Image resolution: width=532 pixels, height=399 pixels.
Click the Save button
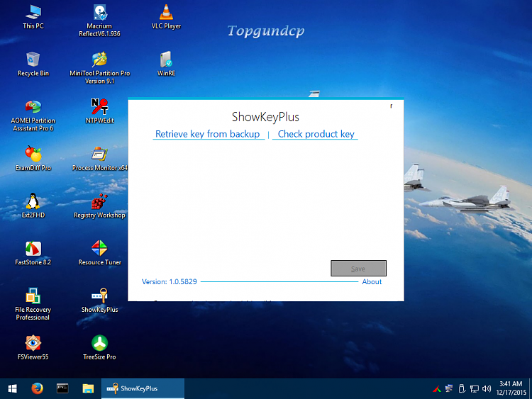pyautogui.click(x=358, y=268)
